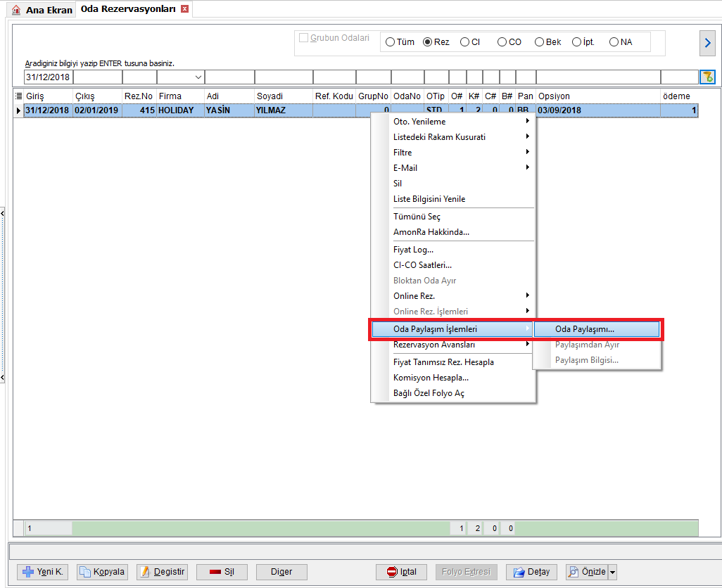
Task: Select the NA radio button
Action: [x=614, y=42]
